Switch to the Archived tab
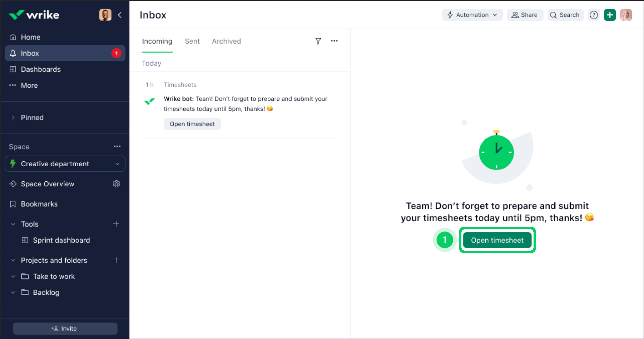This screenshot has width=644, height=339. point(226,41)
